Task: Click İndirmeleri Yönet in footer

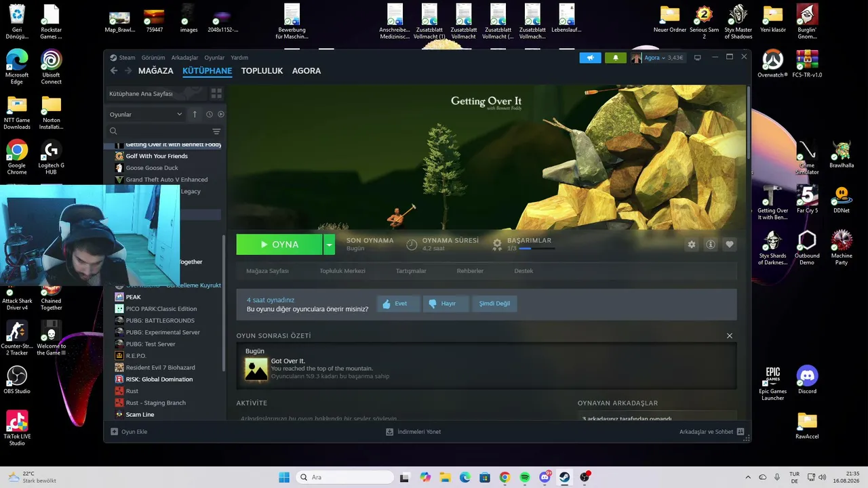Action: (414, 432)
